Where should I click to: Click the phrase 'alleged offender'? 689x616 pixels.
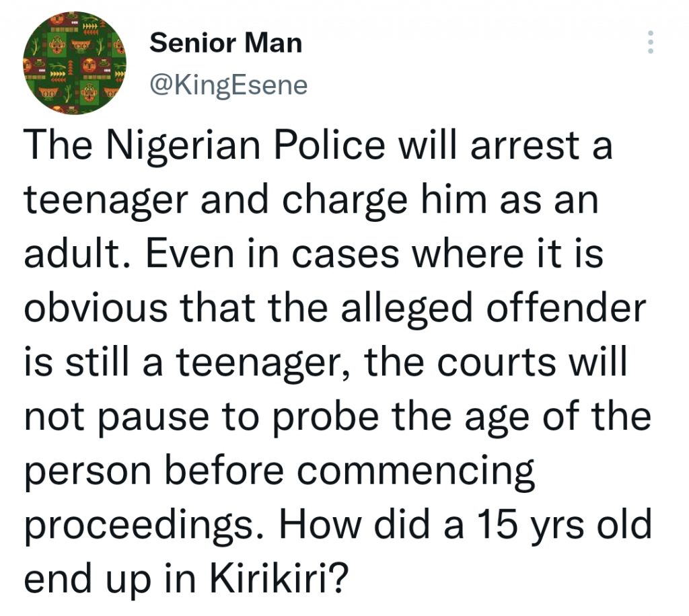493,307
